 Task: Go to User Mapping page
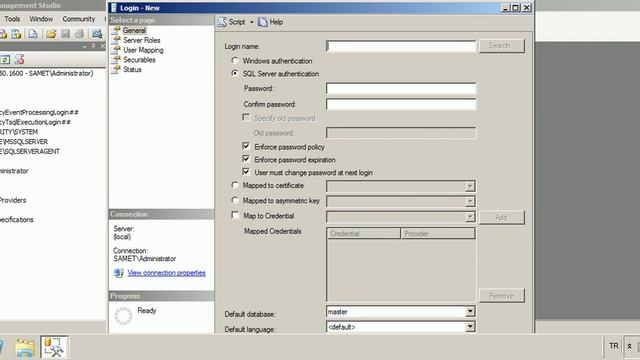pyautogui.click(x=143, y=50)
